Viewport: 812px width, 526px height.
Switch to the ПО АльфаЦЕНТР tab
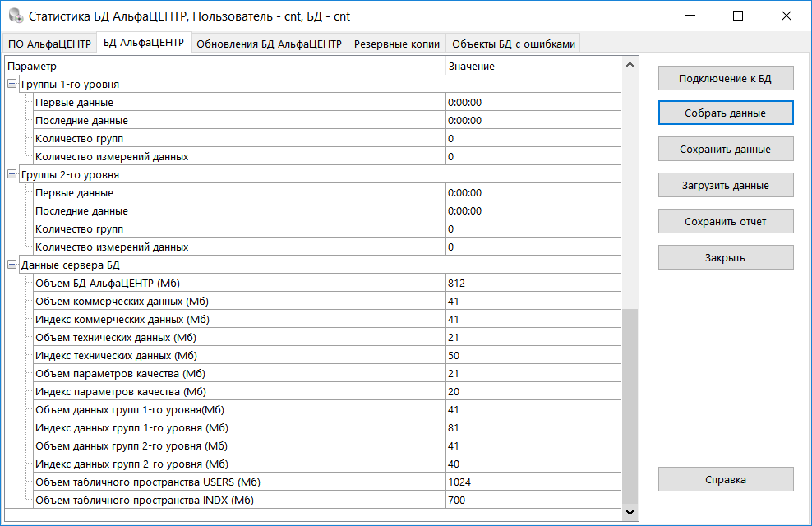pos(49,44)
